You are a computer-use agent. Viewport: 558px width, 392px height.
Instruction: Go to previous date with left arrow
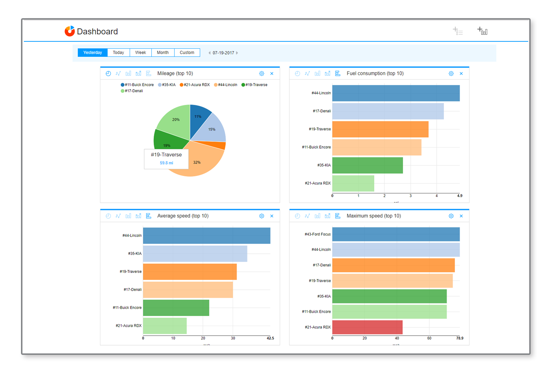tap(210, 53)
